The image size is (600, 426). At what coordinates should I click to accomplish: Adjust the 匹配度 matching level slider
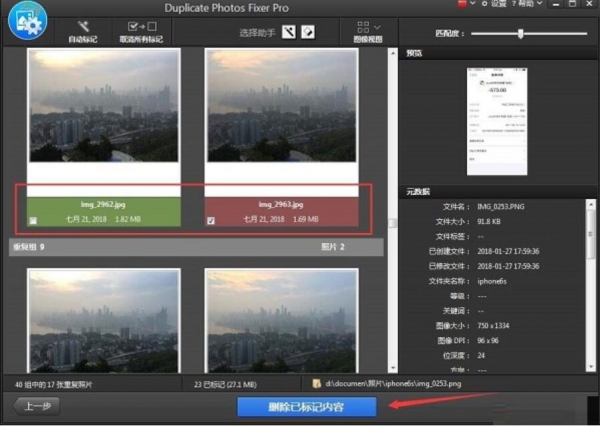click(520, 34)
